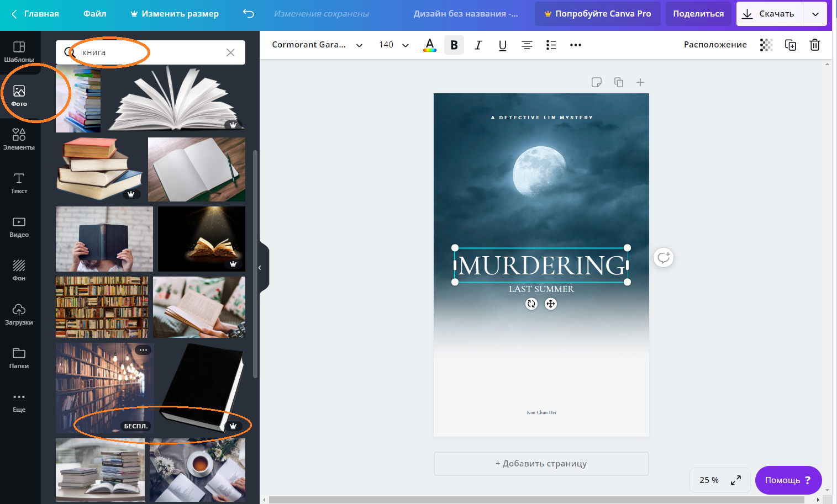Screen dimensions: 837x504
Task: Open the Text (Текст) sidebar panel
Action: (x=19, y=183)
